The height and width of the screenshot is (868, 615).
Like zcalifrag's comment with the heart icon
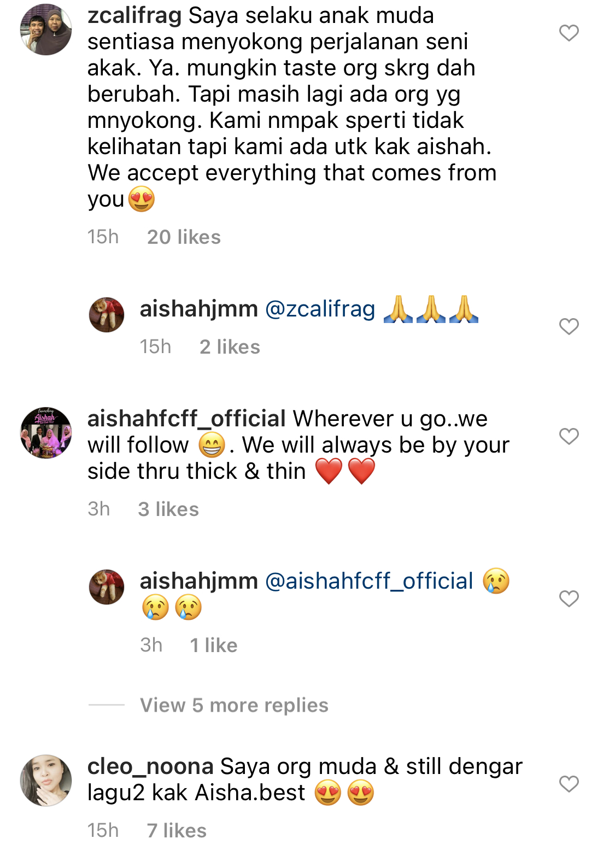pos(569,33)
